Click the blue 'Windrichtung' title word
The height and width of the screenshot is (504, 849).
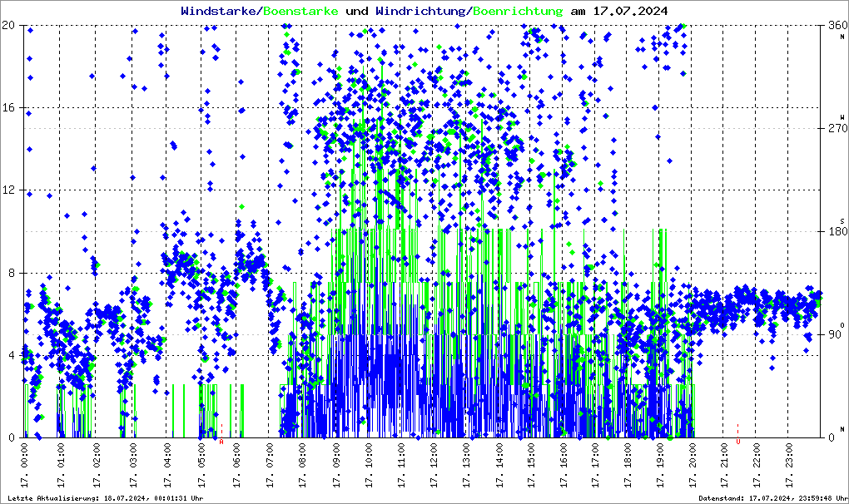point(422,11)
